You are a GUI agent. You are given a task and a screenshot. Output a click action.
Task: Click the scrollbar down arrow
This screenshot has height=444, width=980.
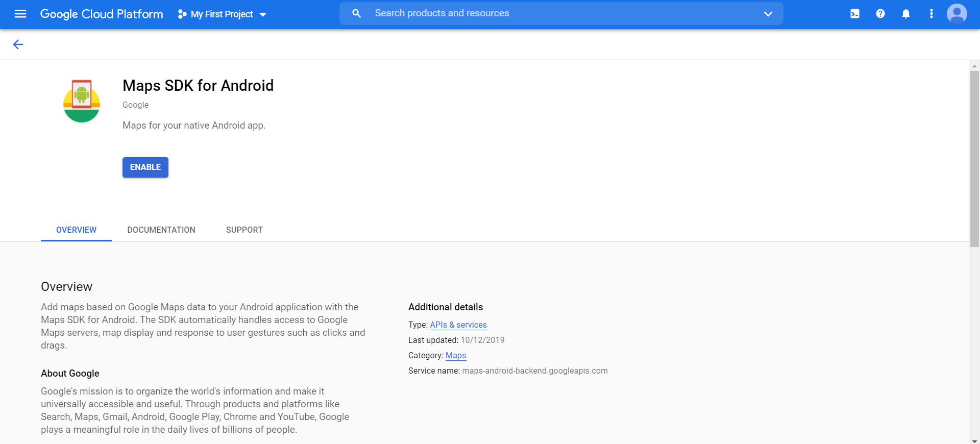pyautogui.click(x=974, y=441)
